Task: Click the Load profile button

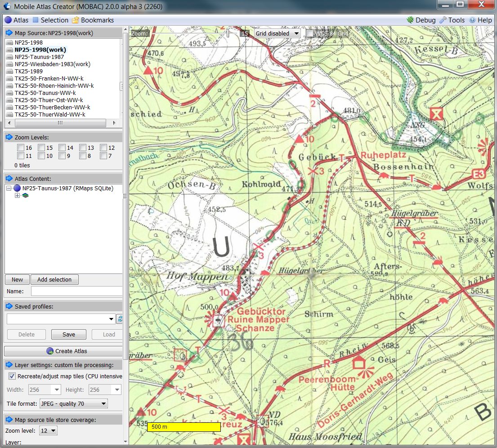Action: click(107, 335)
